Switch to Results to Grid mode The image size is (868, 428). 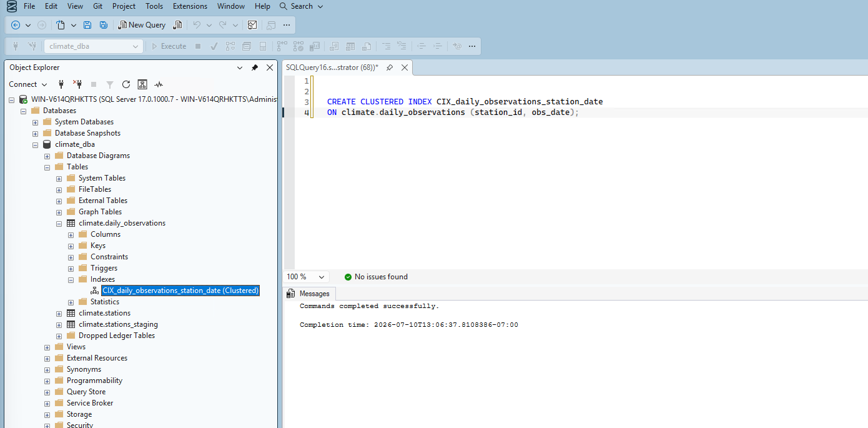click(x=350, y=46)
